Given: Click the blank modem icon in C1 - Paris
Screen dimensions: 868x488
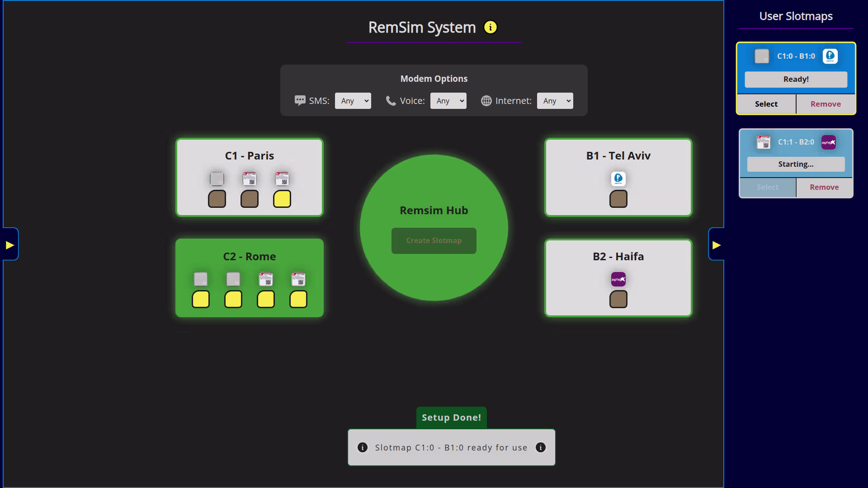Looking at the screenshot, I should point(217,178).
